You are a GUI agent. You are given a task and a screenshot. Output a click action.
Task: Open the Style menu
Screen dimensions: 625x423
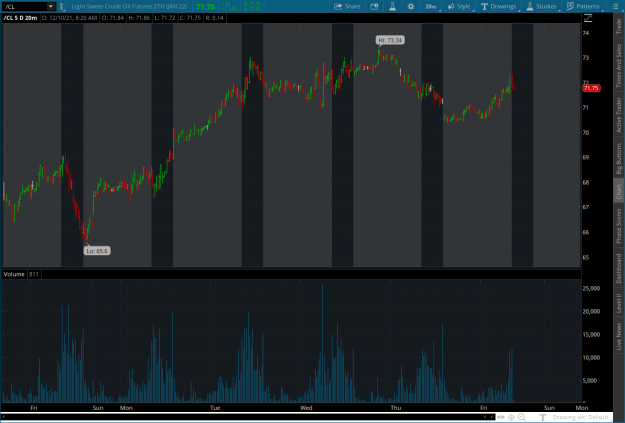point(459,6)
